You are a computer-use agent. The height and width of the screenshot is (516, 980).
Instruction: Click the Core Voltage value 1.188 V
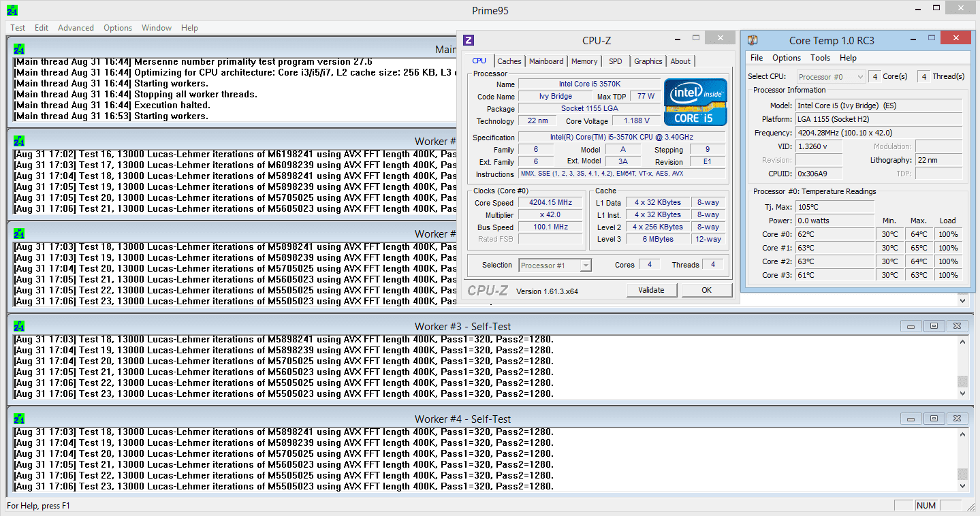[636, 121]
